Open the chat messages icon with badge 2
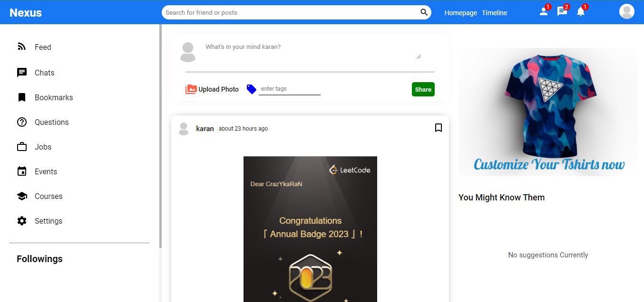Image resolution: width=644 pixels, height=302 pixels. (x=561, y=11)
